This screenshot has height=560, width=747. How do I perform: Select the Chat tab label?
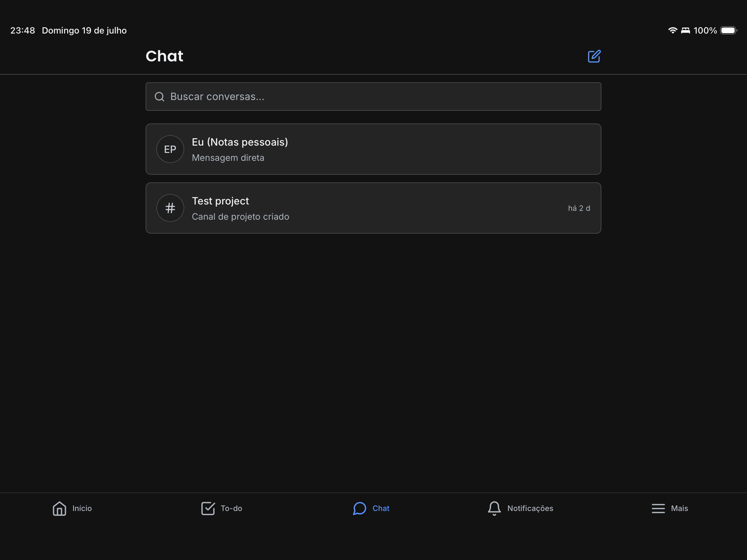coord(381,508)
